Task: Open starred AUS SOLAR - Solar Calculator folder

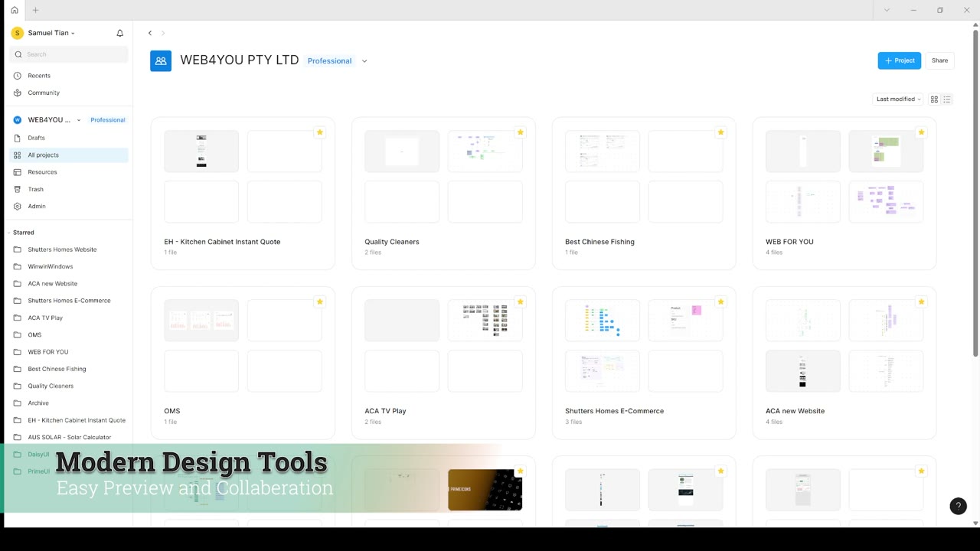Action: (x=68, y=438)
